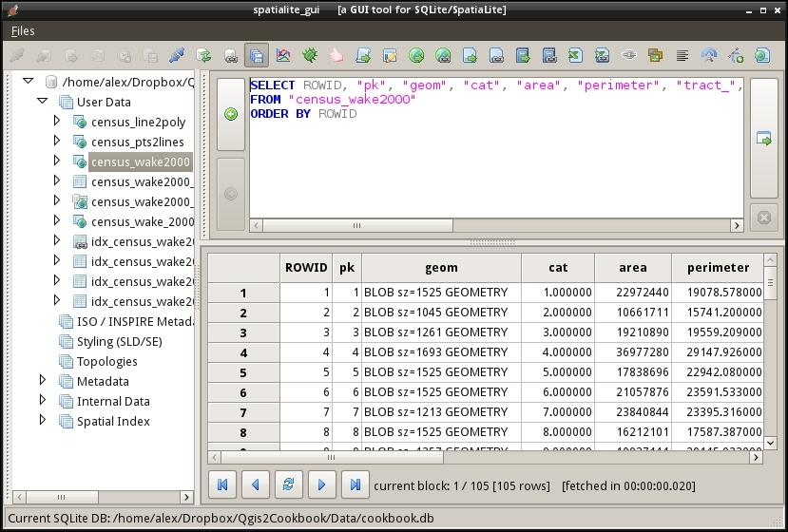Go to previous result block
788x532 pixels.
pos(256,484)
